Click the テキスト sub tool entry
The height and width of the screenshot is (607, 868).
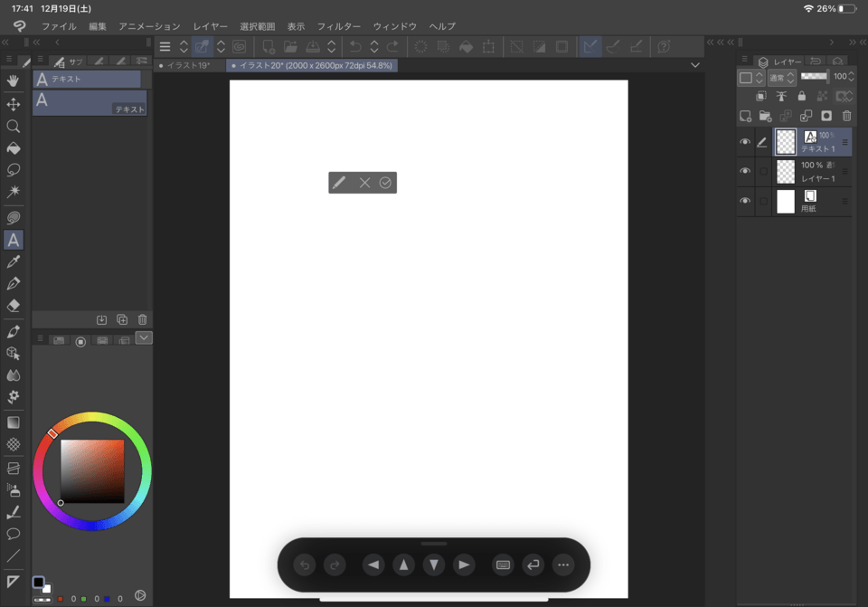click(x=90, y=103)
